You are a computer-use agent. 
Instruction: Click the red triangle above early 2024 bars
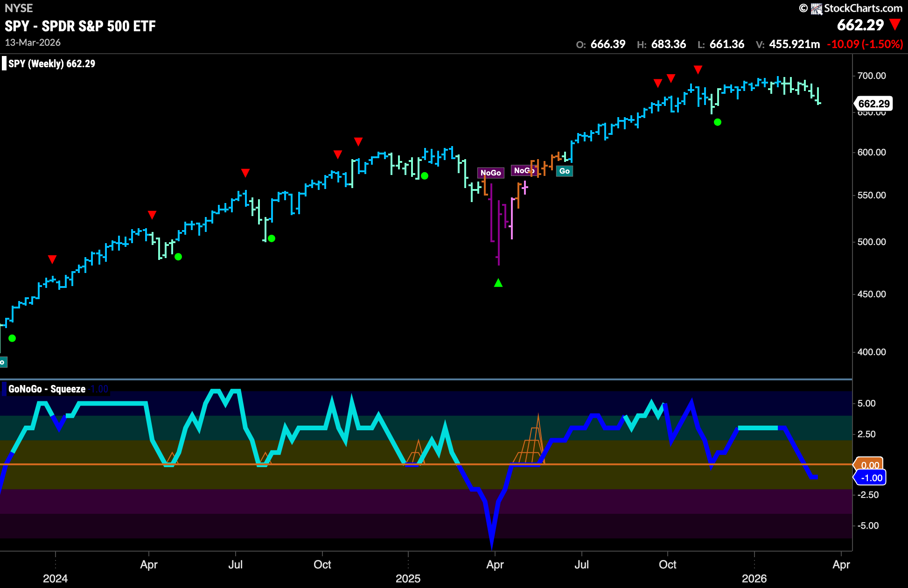click(x=52, y=259)
